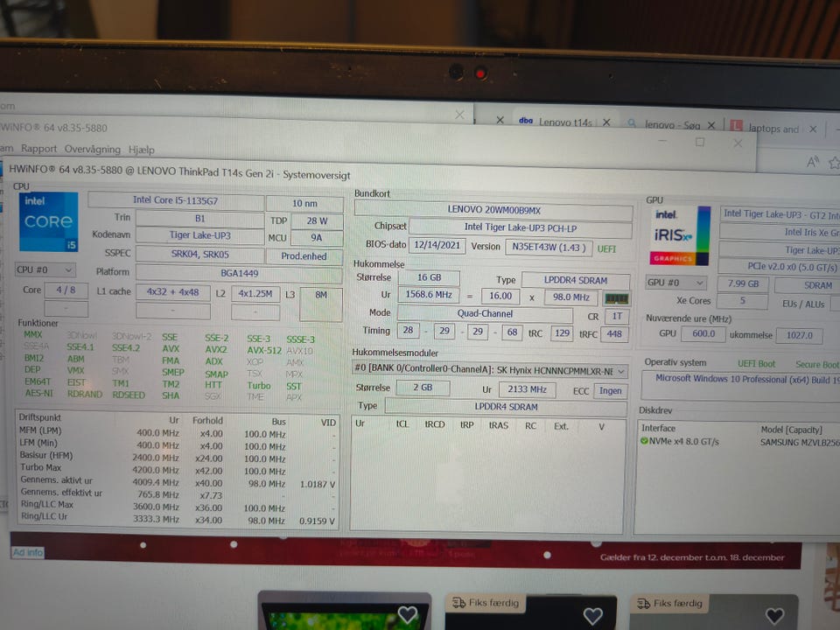
Task: Open the Hjælp menu in HWiNFO
Action: [x=142, y=150]
